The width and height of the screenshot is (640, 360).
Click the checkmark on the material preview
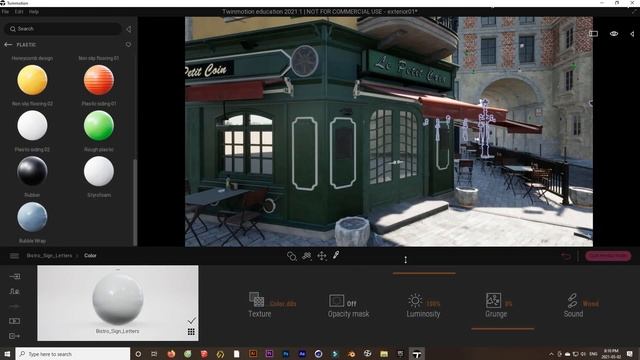[191, 320]
